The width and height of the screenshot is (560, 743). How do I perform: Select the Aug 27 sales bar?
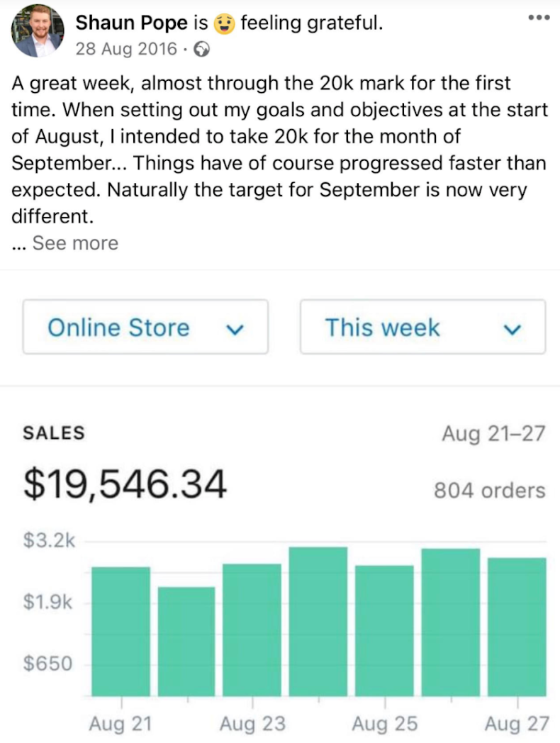[517, 627]
